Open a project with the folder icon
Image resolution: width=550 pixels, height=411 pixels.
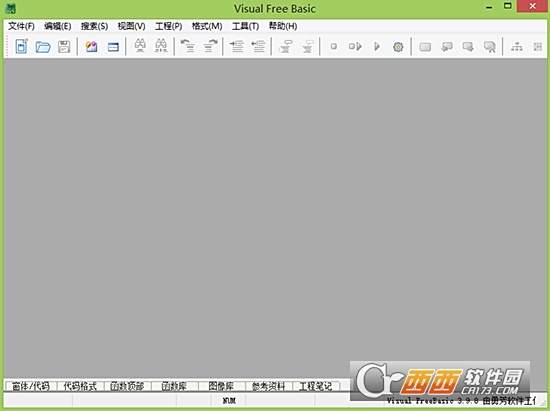tap(43, 47)
